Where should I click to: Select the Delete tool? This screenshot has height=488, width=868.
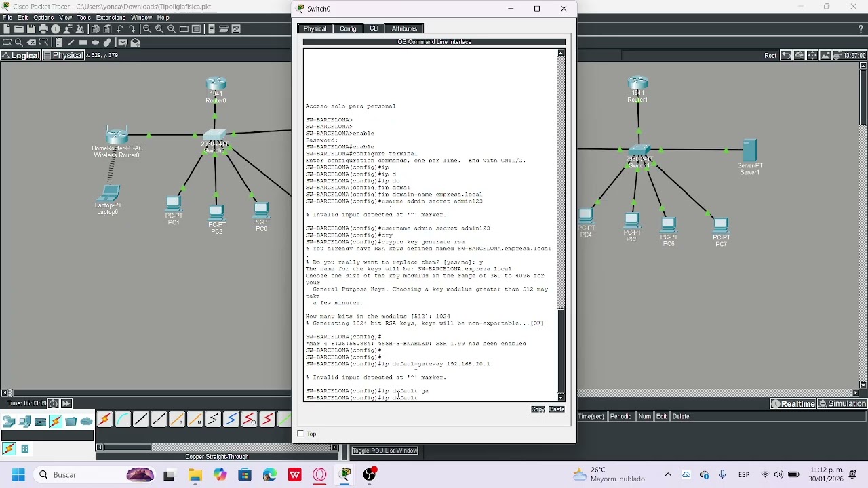31,43
